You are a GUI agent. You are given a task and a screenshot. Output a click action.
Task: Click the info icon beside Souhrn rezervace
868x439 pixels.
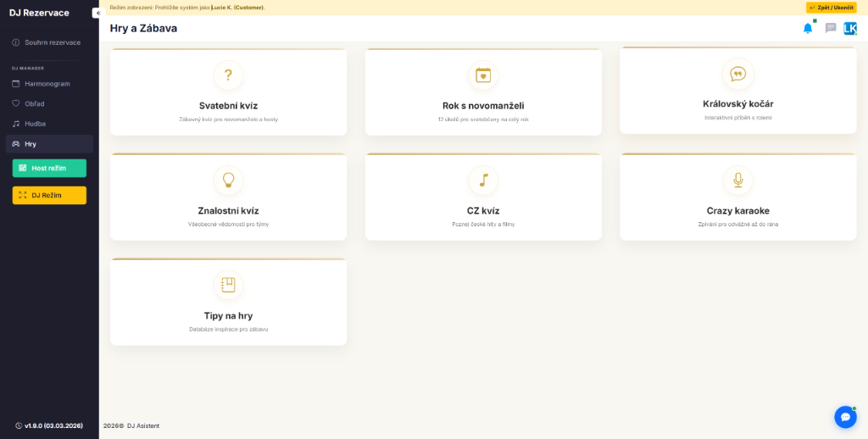15,42
